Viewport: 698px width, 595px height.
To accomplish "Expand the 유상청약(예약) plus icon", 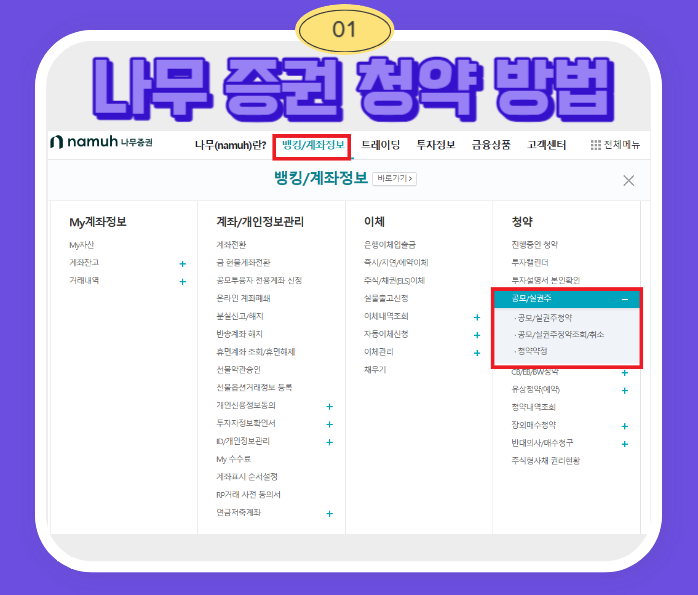I will pyautogui.click(x=625, y=391).
